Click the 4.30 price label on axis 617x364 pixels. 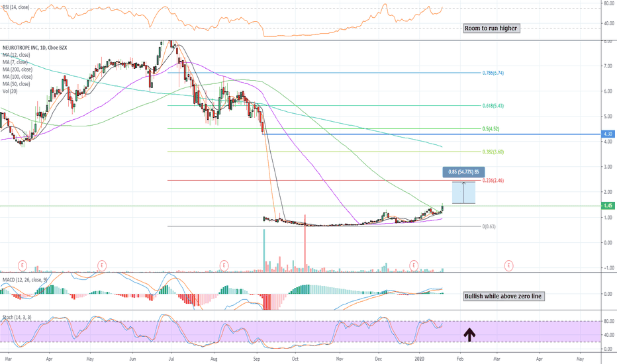[x=608, y=134]
